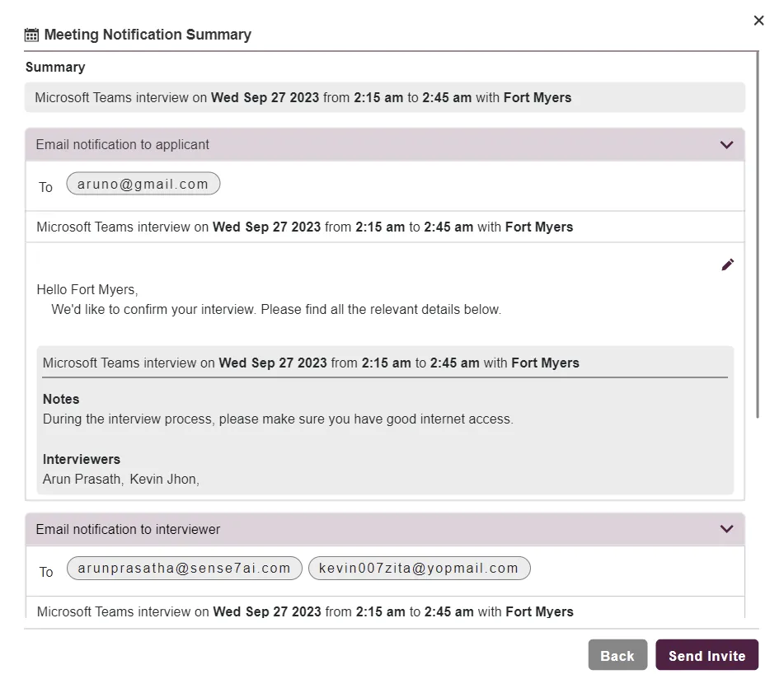
Task: Click the 'Meeting Notification Summary' title
Action: pos(148,35)
